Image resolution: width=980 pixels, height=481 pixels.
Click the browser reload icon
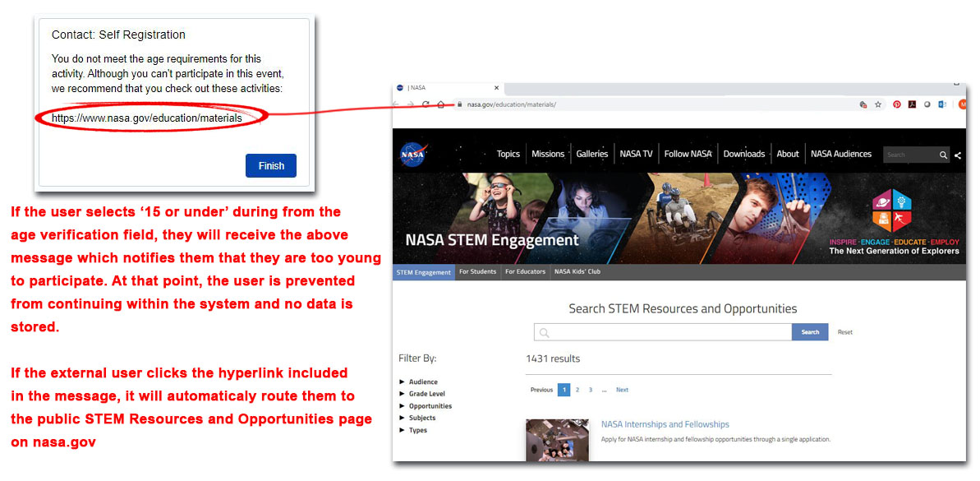[x=426, y=104]
